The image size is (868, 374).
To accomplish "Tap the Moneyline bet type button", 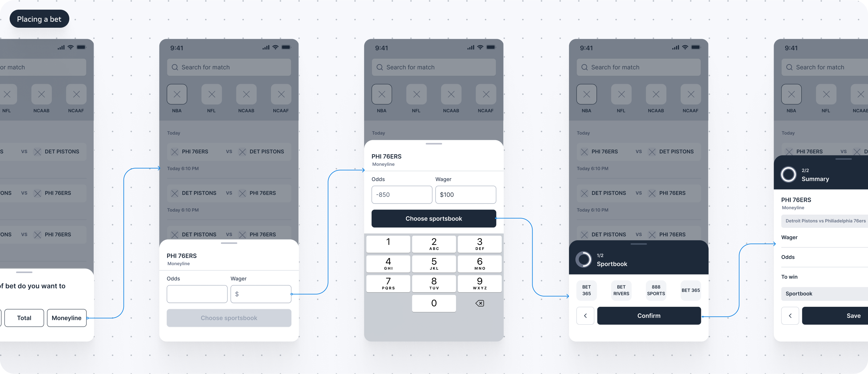I will tap(66, 318).
